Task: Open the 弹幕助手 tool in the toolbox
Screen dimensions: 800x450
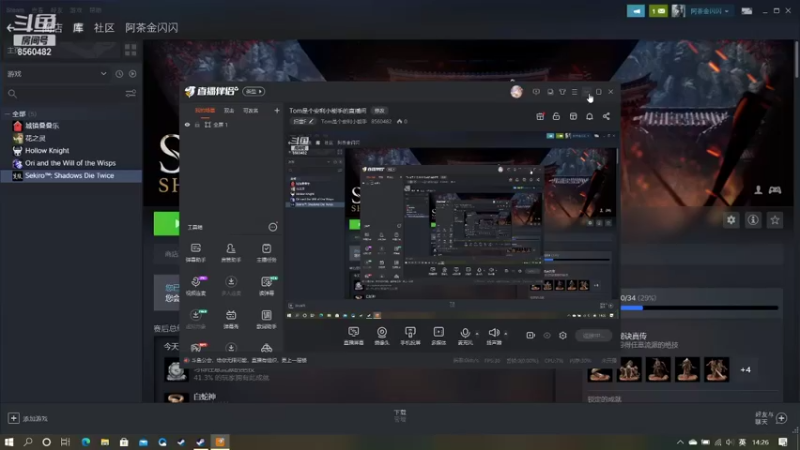Action: [x=195, y=253]
